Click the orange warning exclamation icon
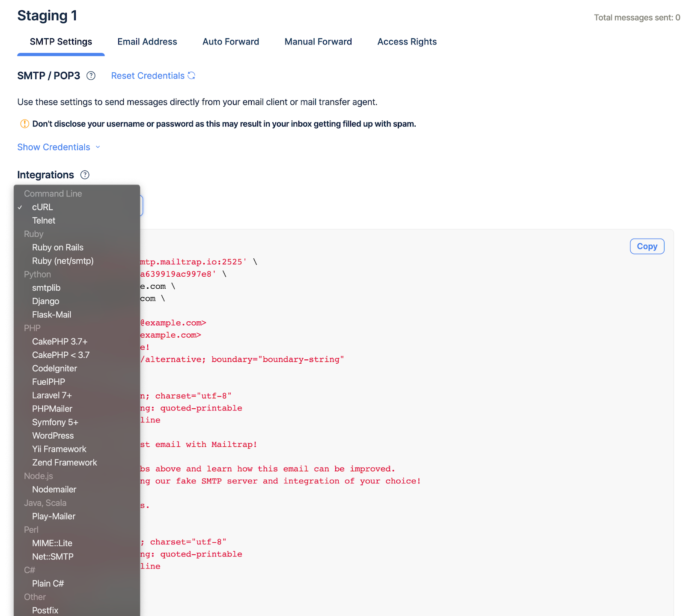The width and height of the screenshot is (685, 616). point(25,124)
